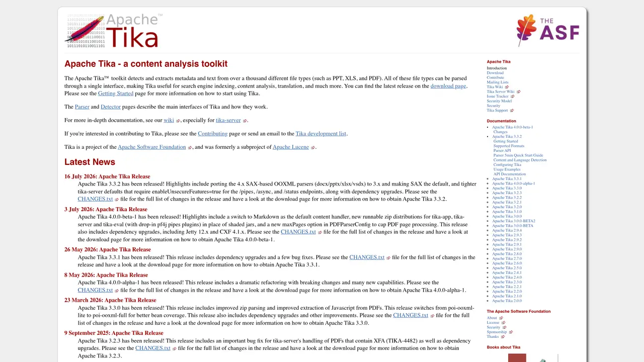Open Tika development list link
The image size is (644, 362).
click(321, 134)
